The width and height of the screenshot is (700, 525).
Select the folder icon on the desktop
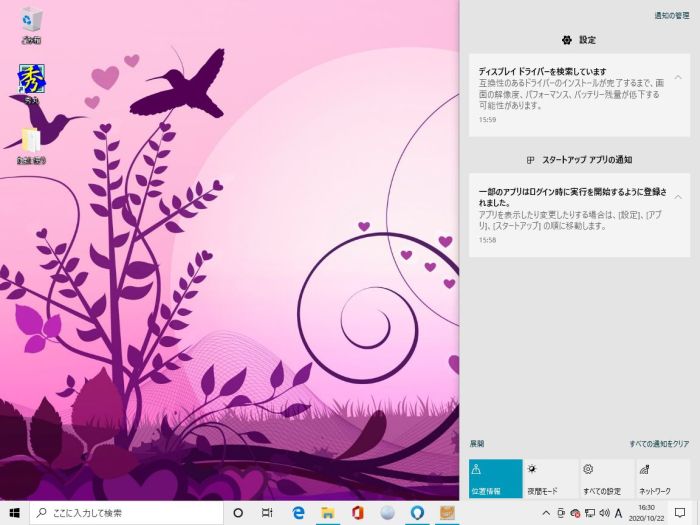pos(31,142)
